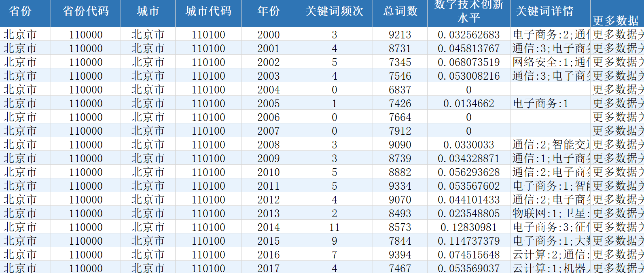Image resolution: width=644 pixels, height=273 pixels.
Task: Click innovation value 0.068073519
Action: pyautogui.click(x=469, y=62)
